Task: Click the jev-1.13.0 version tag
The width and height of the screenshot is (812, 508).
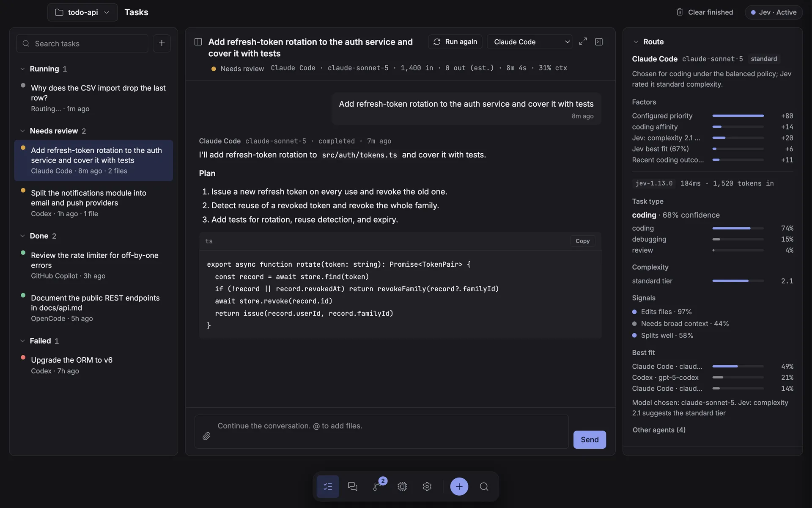Action: point(654,183)
